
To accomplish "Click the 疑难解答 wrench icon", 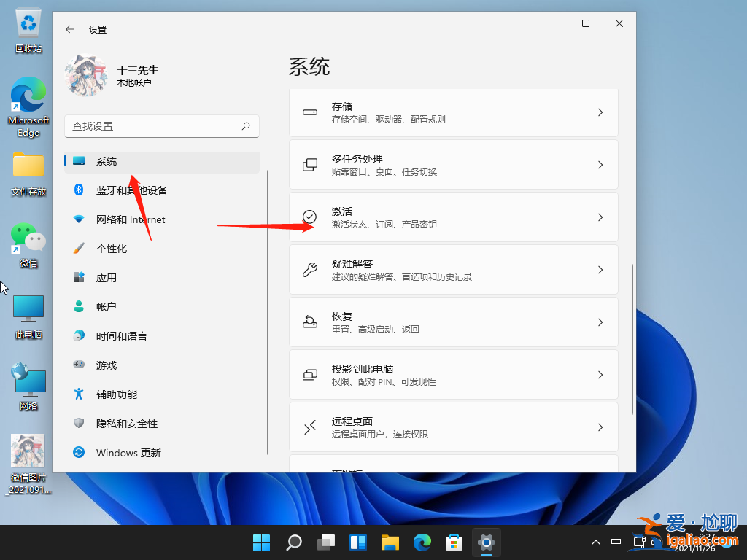I will point(311,269).
